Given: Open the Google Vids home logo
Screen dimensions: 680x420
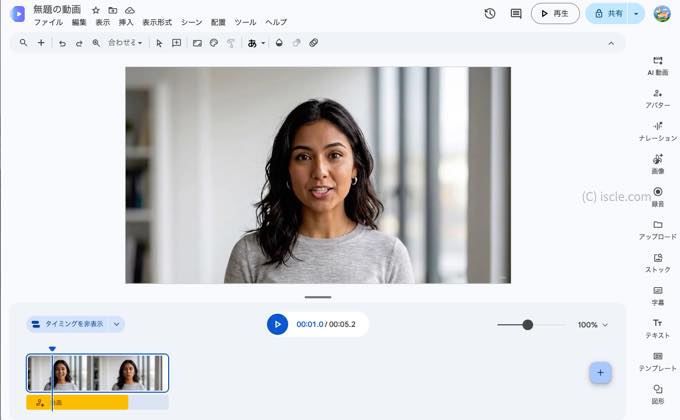Looking at the screenshot, I should [18, 13].
